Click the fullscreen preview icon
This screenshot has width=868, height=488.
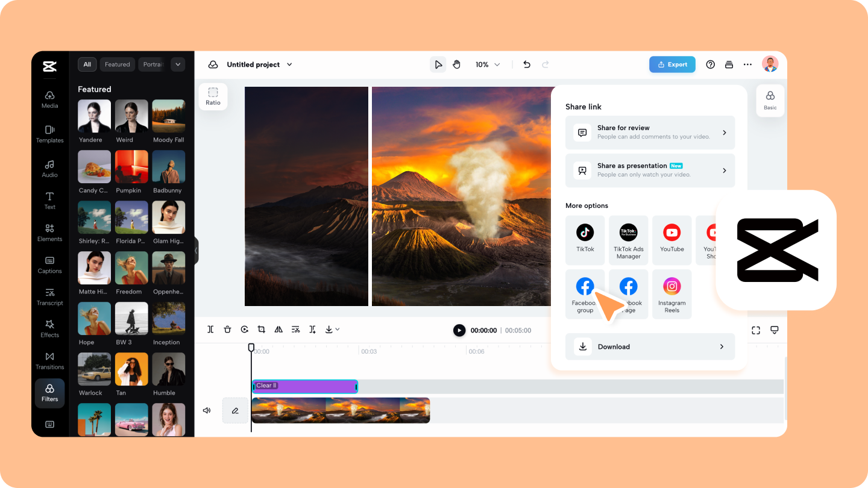(756, 330)
